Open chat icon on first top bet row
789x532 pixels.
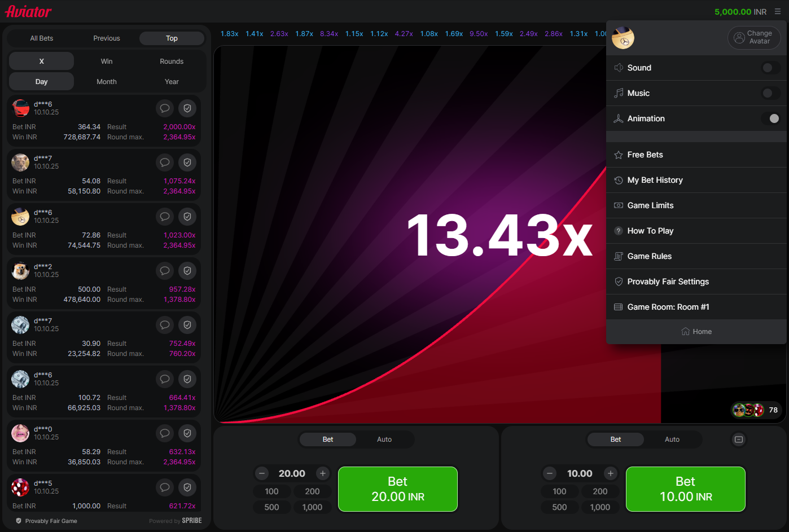point(165,108)
